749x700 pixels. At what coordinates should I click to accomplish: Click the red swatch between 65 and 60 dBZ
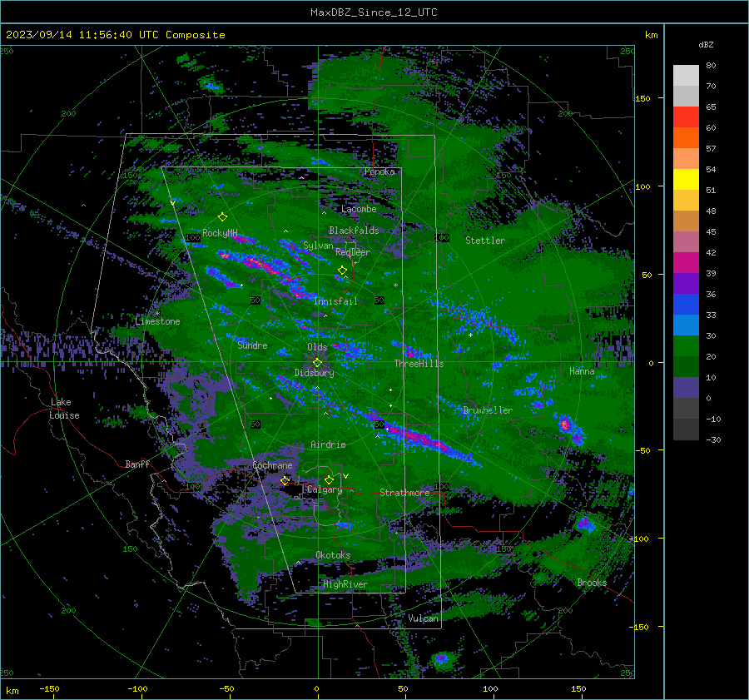click(686, 117)
